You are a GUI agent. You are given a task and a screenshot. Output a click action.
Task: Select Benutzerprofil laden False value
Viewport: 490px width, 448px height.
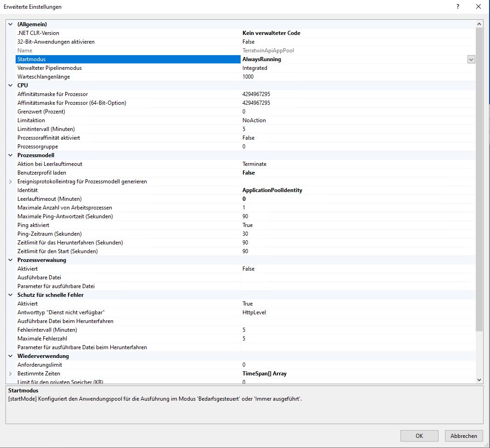click(x=248, y=173)
